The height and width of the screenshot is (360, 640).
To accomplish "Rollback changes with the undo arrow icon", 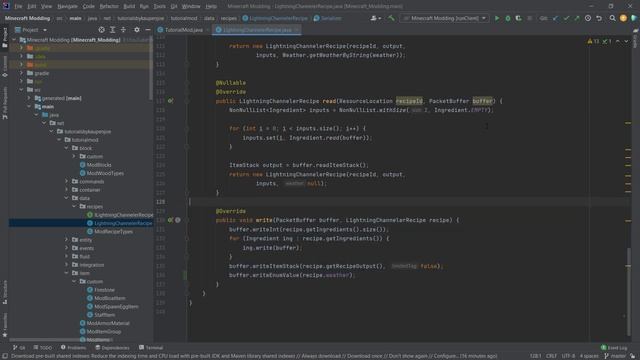I will point(599,18).
